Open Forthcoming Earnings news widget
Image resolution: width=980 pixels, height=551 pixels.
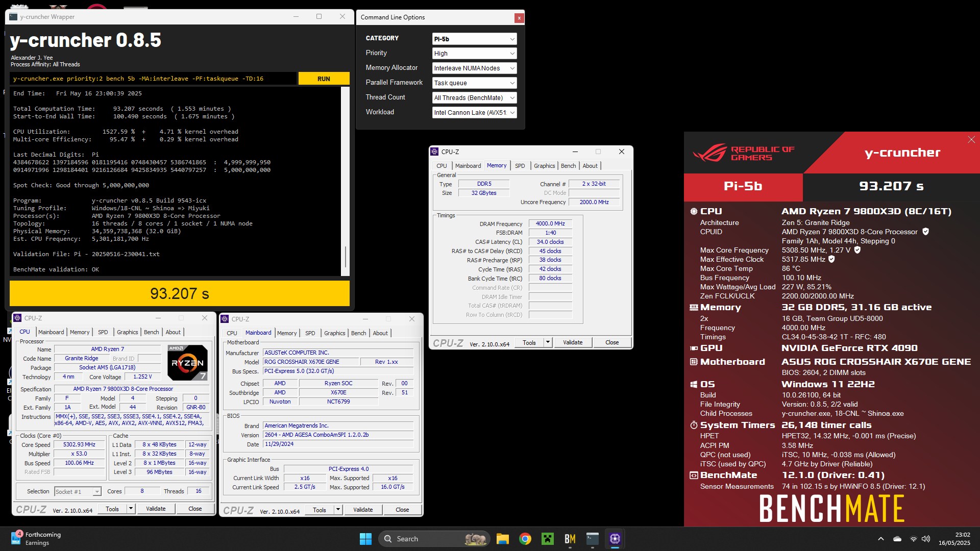coord(36,539)
